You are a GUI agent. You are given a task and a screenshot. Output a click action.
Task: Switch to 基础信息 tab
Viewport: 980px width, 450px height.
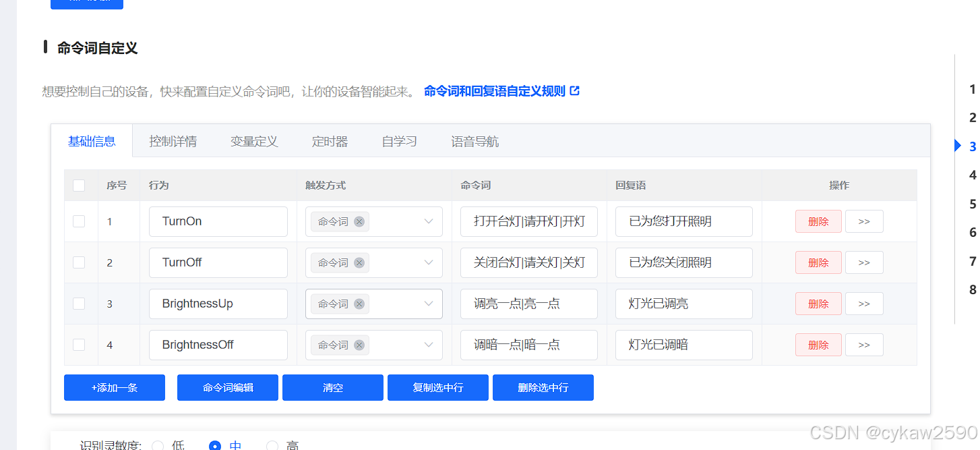click(x=92, y=141)
